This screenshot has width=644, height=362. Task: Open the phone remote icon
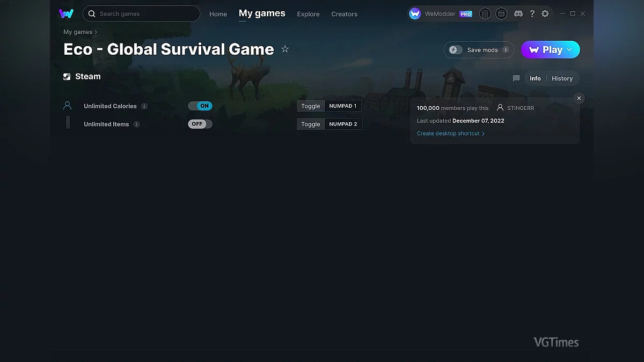(x=485, y=13)
